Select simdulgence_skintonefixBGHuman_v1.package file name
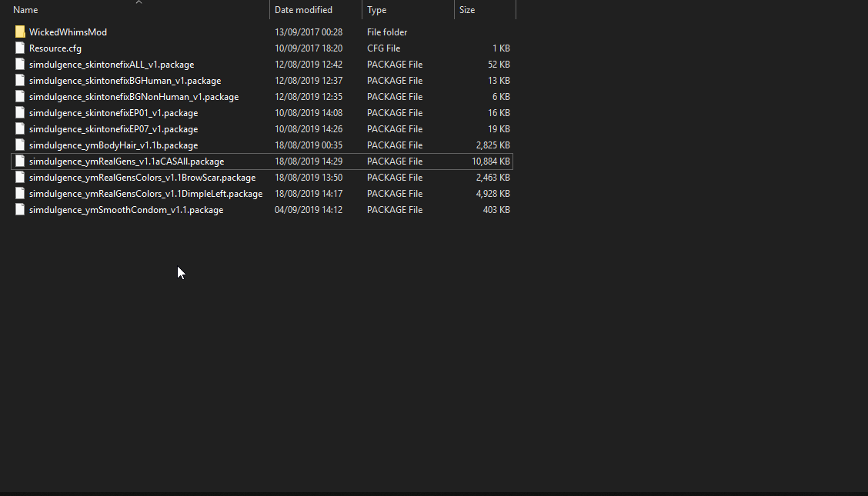 pyautogui.click(x=125, y=80)
